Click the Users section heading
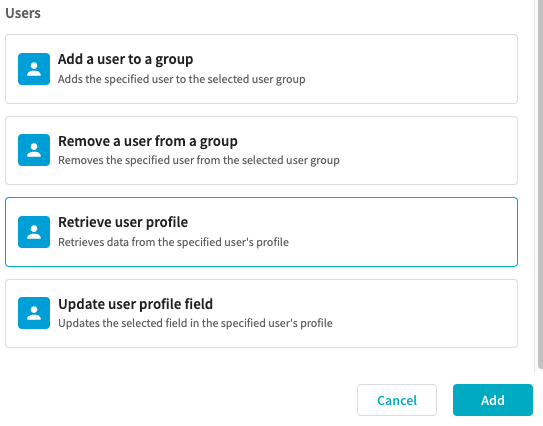This screenshot has width=543, height=426. pyautogui.click(x=23, y=13)
